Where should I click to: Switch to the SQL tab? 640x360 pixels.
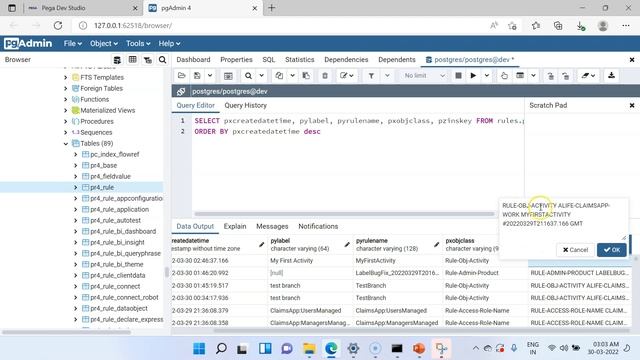[x=269, y=60]
